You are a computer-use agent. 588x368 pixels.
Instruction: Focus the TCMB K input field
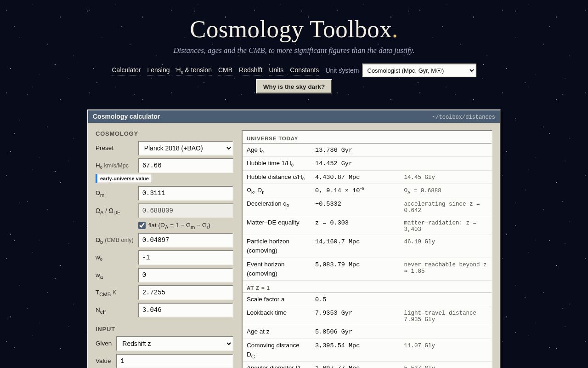tap(186, 293)
